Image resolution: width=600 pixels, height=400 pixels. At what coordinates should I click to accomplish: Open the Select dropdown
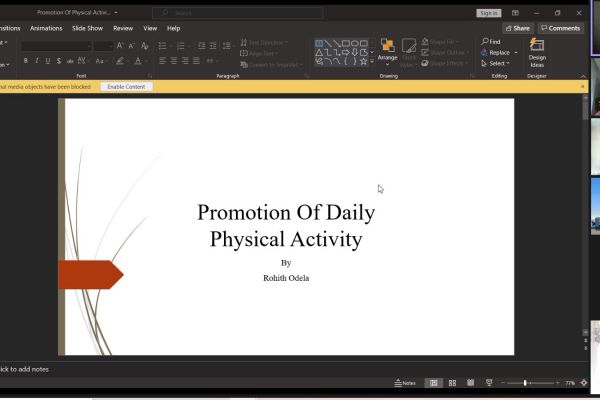click(496, 63)
